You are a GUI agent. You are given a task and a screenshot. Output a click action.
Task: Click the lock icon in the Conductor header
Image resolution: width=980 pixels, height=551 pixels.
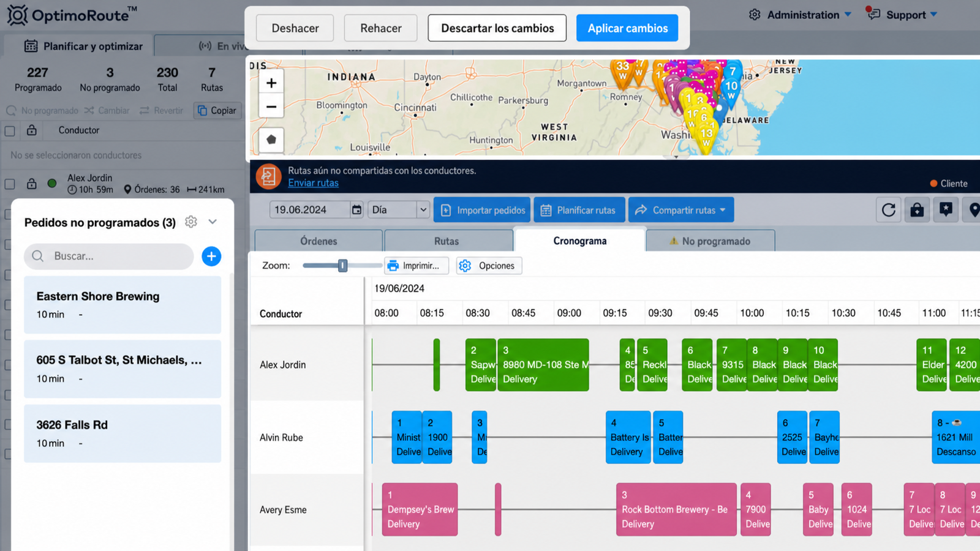tap(32, 130)
